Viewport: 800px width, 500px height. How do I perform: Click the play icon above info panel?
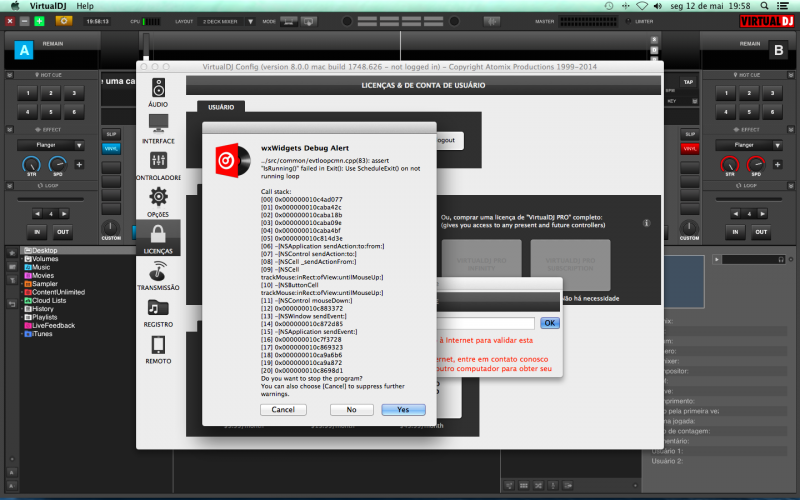[x=716, y=260]
